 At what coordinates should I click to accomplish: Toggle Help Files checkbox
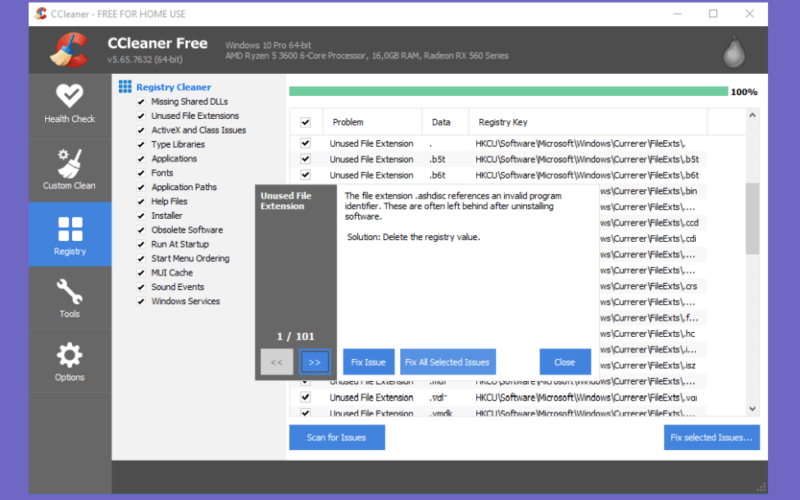click(x=141, y=202)
